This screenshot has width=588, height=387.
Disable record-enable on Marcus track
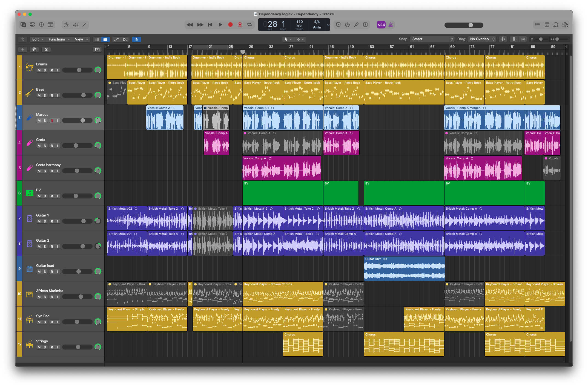52,120
